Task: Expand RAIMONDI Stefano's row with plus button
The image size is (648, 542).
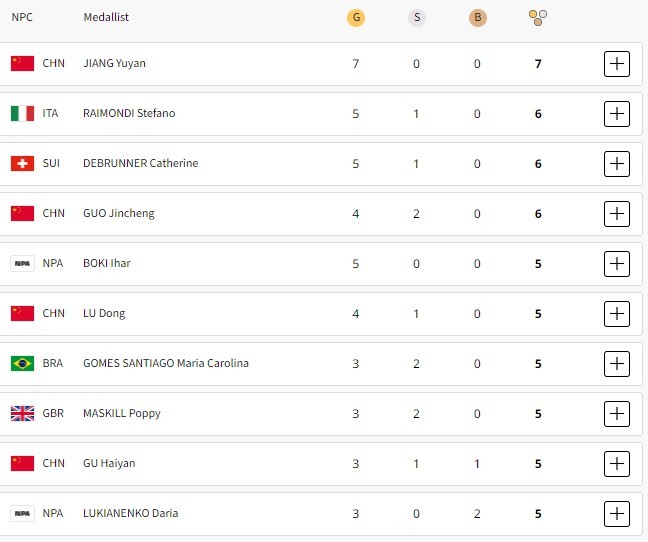Action: [617, 114]
